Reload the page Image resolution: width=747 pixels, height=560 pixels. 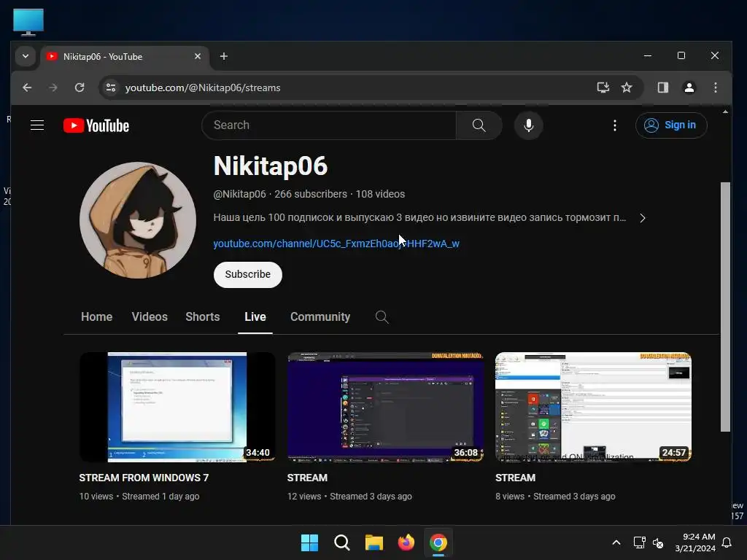80,87
